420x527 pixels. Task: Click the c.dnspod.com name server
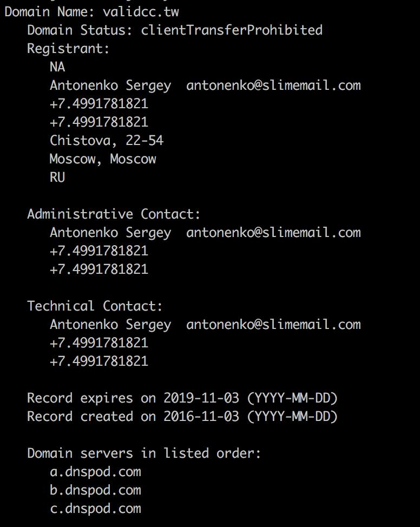click(x=95, y=508)
